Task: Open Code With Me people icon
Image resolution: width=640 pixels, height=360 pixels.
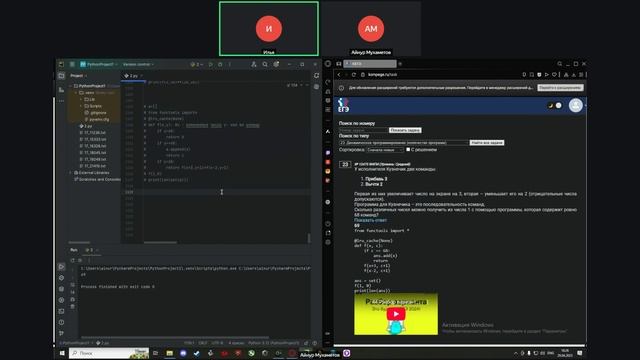Action: pos(253,64)
